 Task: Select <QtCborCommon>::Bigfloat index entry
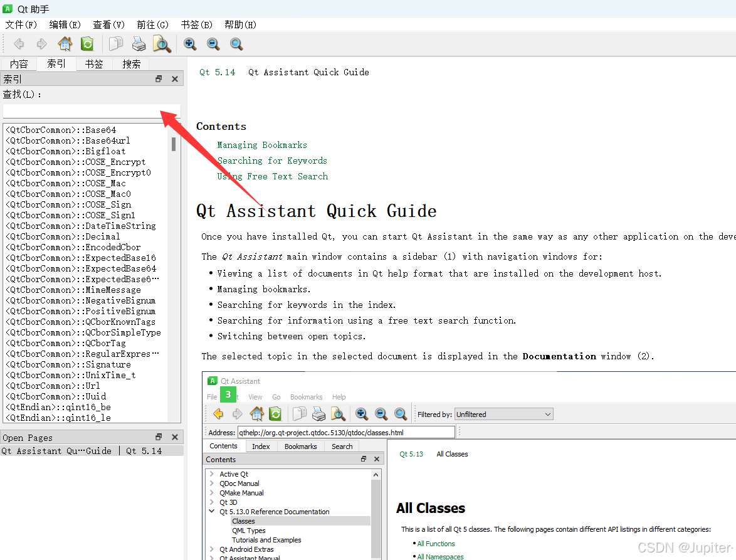tap(65, 151)
